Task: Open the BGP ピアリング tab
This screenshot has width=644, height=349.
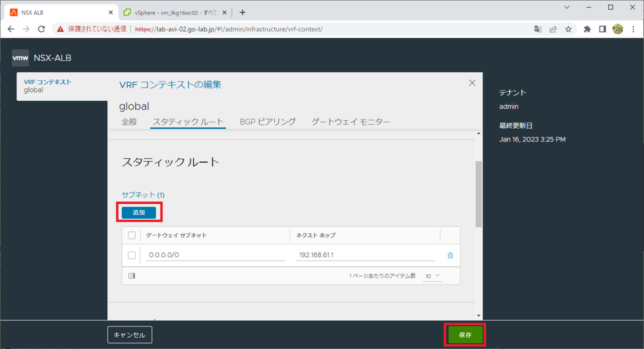Action: (268, 122)
